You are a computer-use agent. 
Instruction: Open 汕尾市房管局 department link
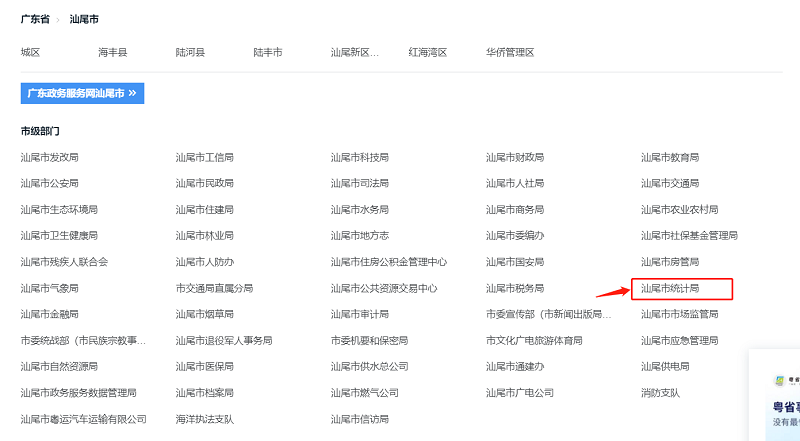pos(670,262)
